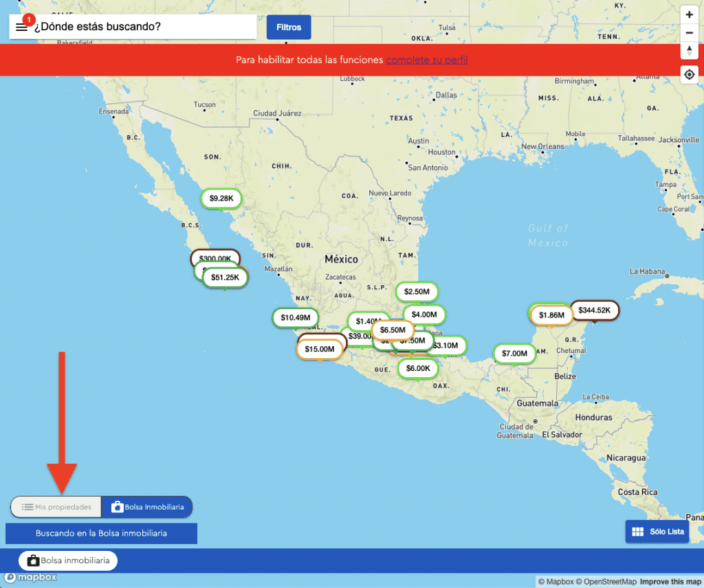Select the $4.00M price marker
Screen dimensions: 704x588
coord(424,315)
